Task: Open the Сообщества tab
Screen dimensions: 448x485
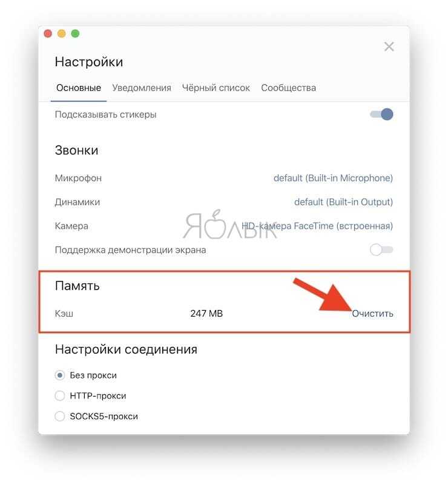Action: tap(288, 88)
